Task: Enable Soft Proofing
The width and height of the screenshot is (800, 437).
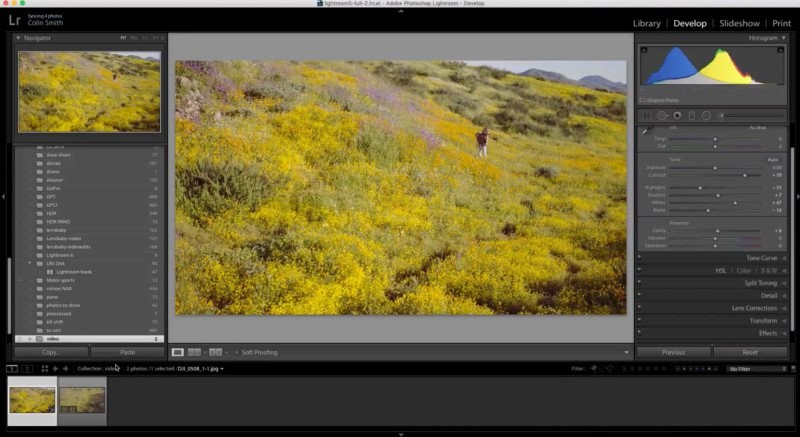Action: [x=239, y=352]
